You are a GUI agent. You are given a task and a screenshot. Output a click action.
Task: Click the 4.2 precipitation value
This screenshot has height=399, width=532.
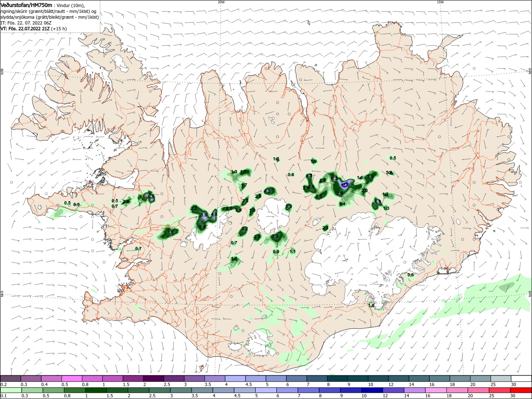click(268, 191)
